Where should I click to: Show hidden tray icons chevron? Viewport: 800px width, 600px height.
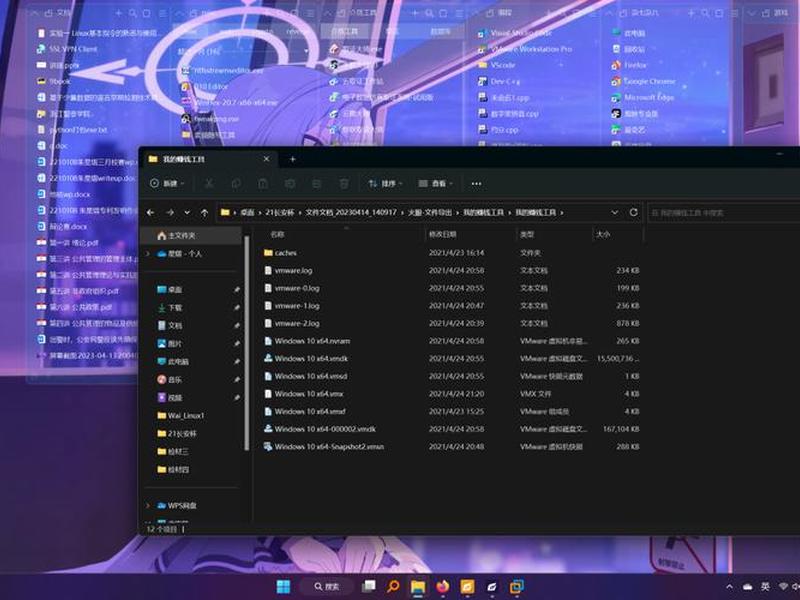(x=730, y=587)
